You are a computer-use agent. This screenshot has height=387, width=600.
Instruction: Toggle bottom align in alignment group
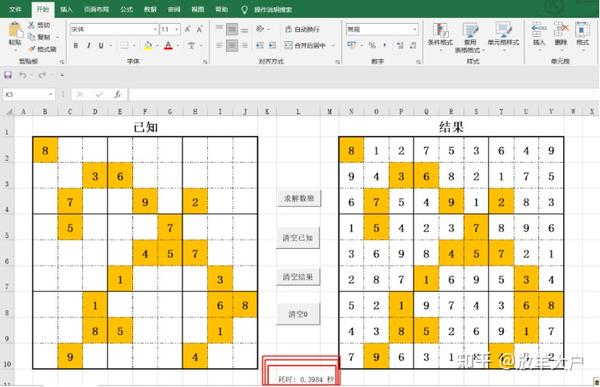coord(244,29)
